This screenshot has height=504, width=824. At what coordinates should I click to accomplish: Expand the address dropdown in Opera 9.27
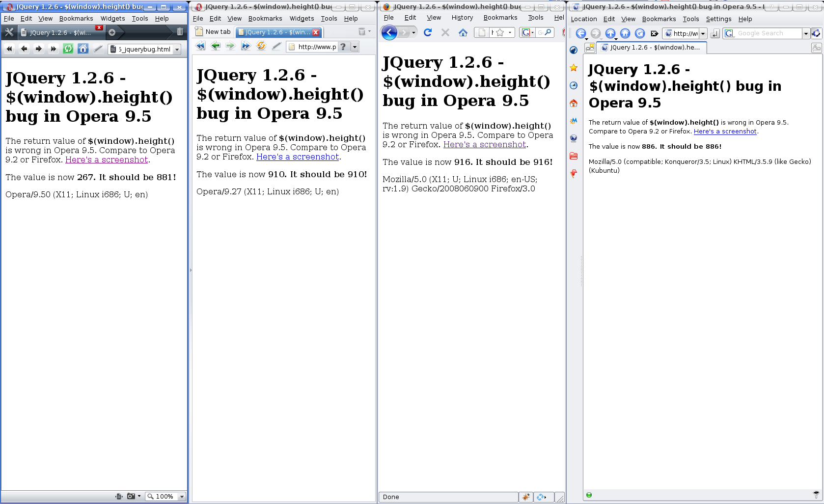[x=355, y=47]
